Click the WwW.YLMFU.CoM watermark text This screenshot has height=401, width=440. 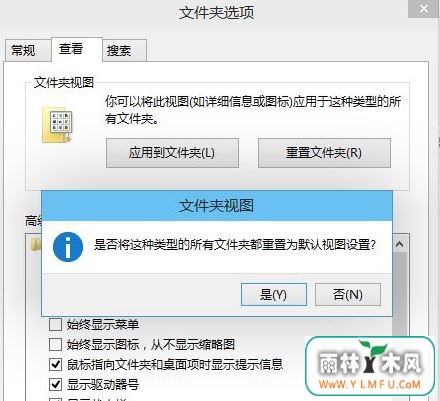tap(370, 384)
